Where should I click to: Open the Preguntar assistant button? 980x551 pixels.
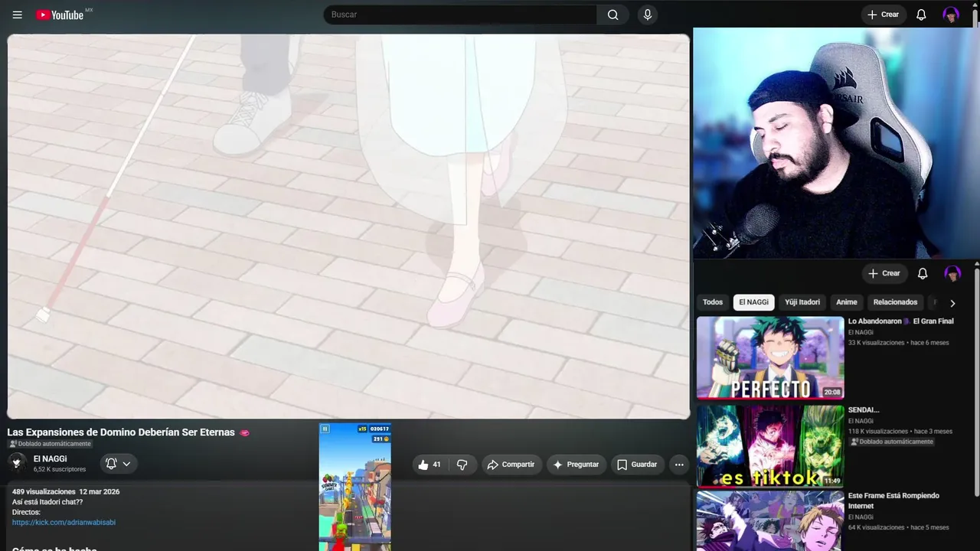point(576,465)
